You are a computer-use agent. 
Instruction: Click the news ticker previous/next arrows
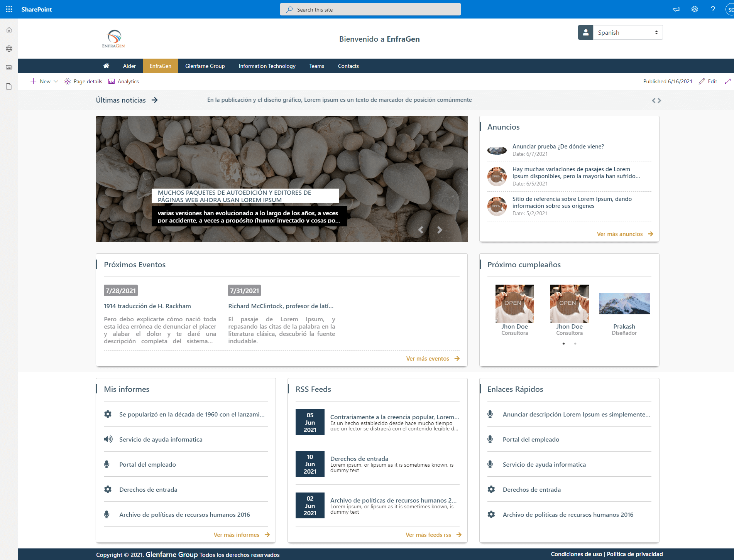[x=656, y=100]
